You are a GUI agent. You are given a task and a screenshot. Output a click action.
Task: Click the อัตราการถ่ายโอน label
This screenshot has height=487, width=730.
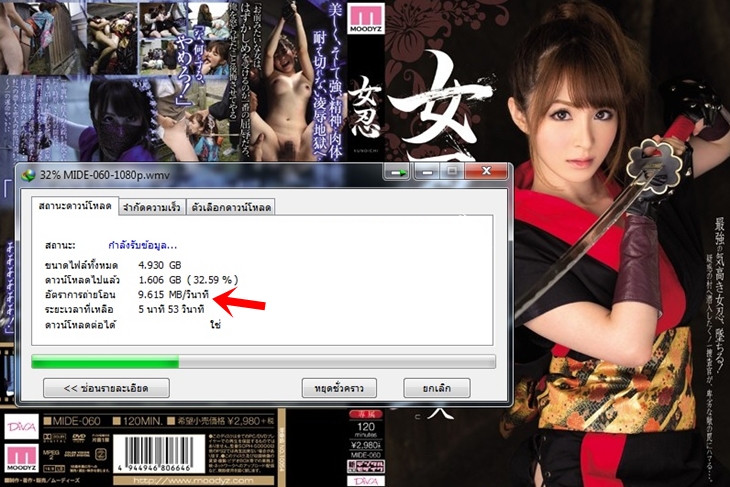coord(80,295)
